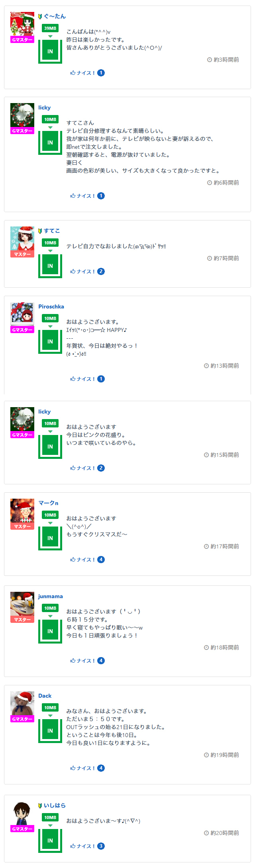Open the Piroschka username link
Screen dimensions: 255x868
(x=51, y=306)
